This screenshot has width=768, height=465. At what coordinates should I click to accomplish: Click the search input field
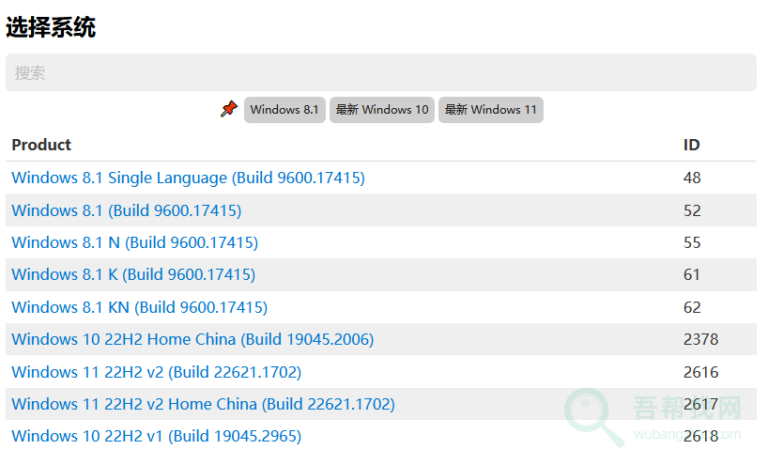(380, 73)
